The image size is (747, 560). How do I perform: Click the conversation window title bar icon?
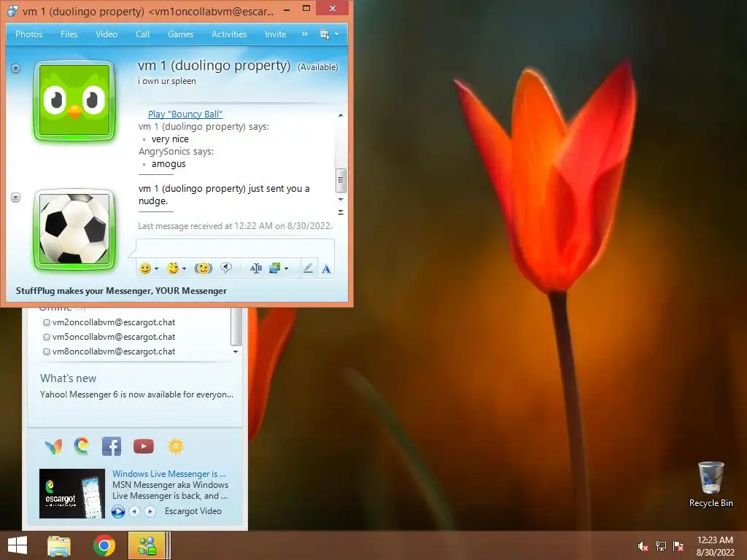click(13, 10)
